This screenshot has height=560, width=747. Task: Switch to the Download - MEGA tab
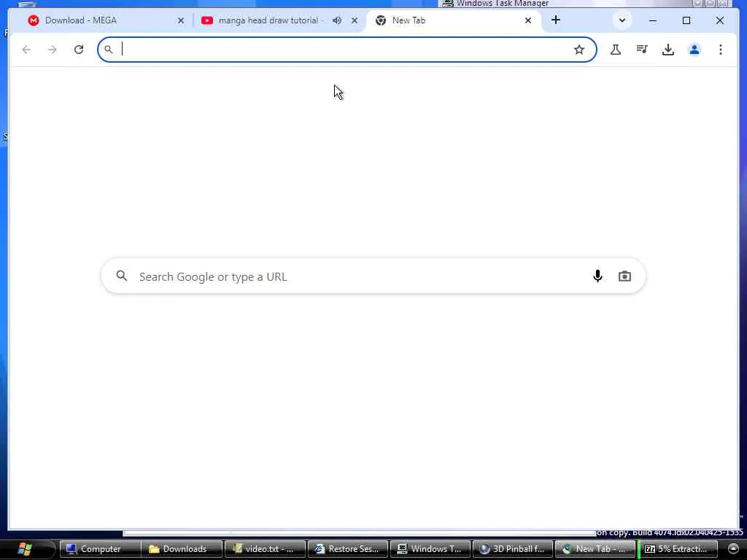point(107,20)
